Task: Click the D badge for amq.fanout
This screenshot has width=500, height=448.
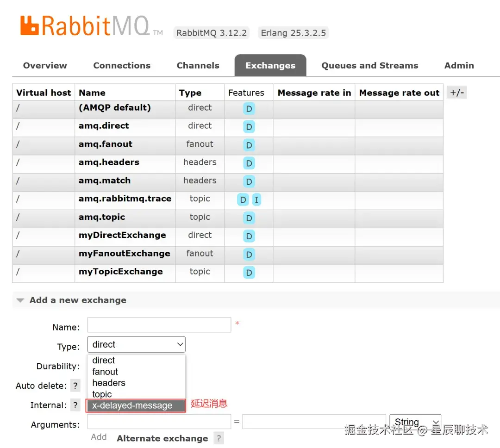Action: (x=249, y=145)
